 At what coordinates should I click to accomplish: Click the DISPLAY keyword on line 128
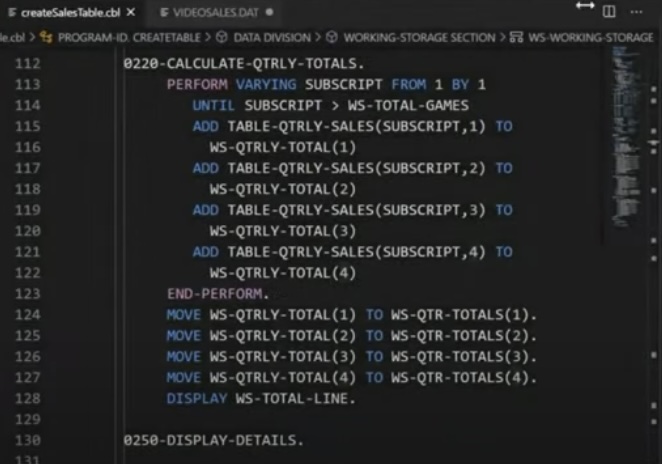click(197, 398)
